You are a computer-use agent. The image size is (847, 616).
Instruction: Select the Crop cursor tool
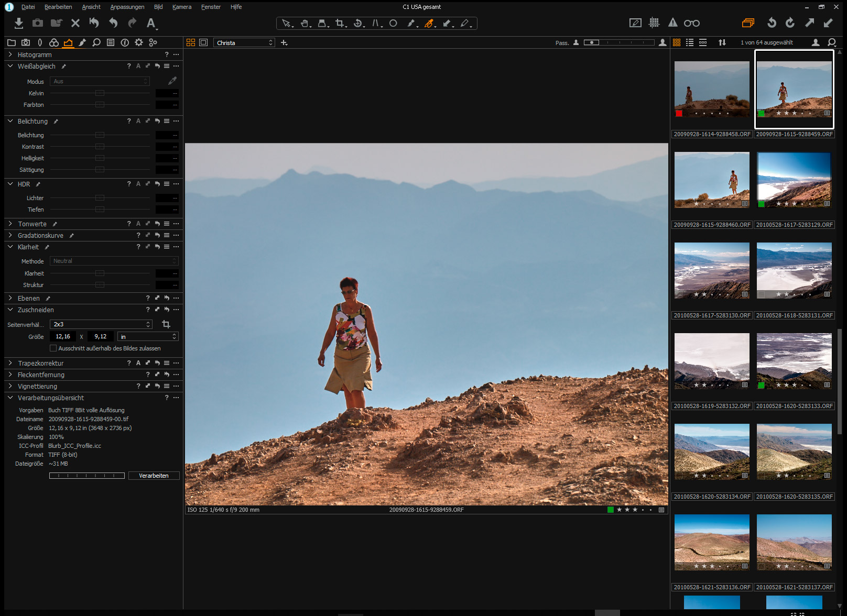pos(341,23)
